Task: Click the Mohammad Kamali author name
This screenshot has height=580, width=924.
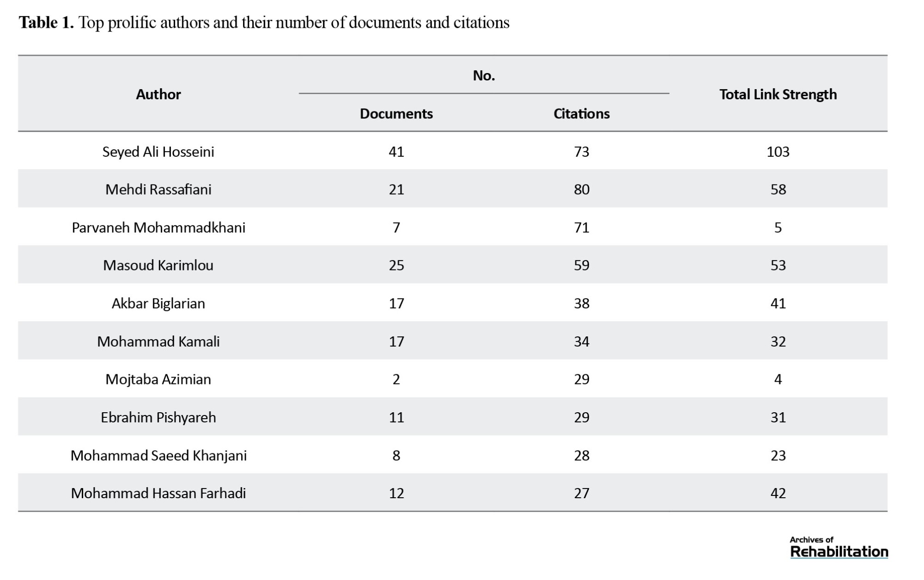Action: (x=158, y=342)
